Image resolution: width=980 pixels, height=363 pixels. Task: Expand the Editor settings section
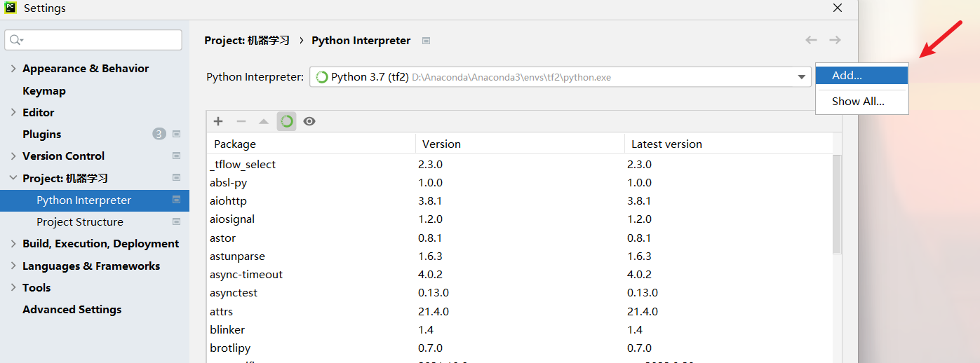(13, 112)
